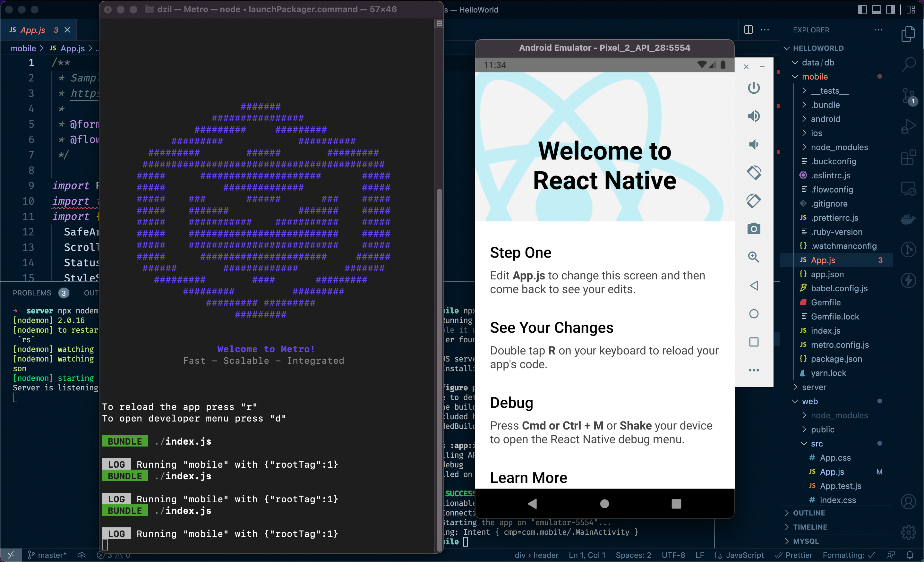Toggle the secondary side bar layout button
924x562 pixels.
890,9
